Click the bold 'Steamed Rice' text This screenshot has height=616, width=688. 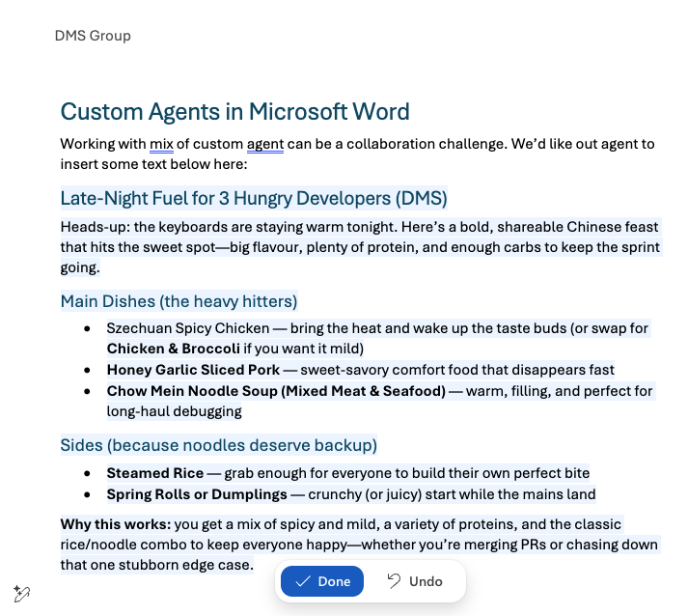[155, 473]
